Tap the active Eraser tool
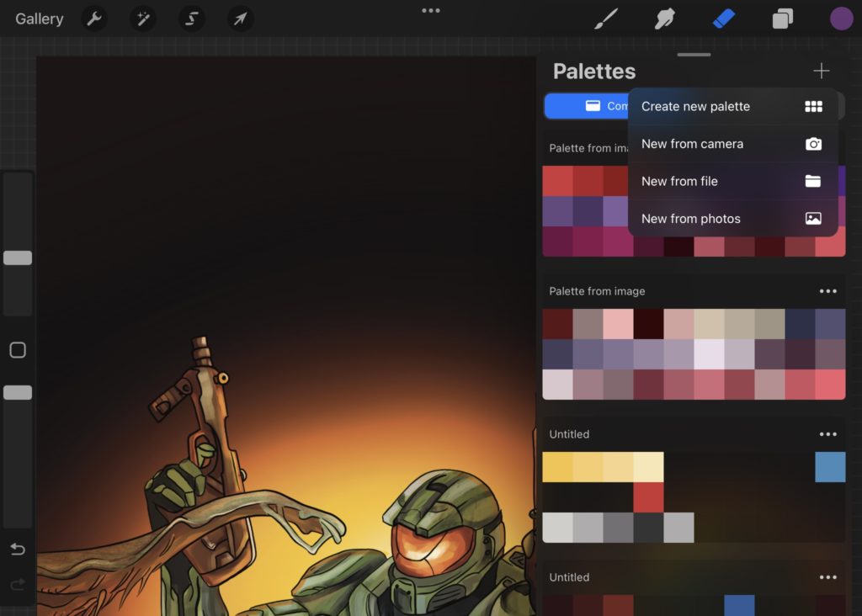 (x=723, y=19)
